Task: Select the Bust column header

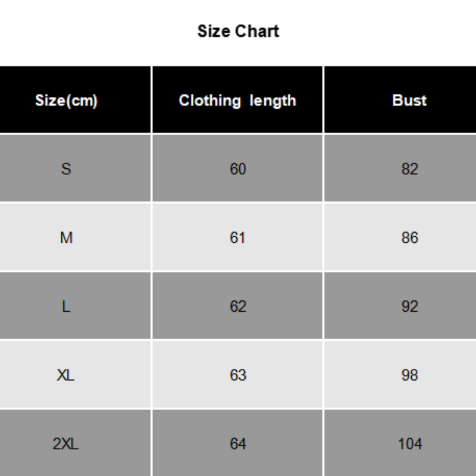Action: point(409,101)
